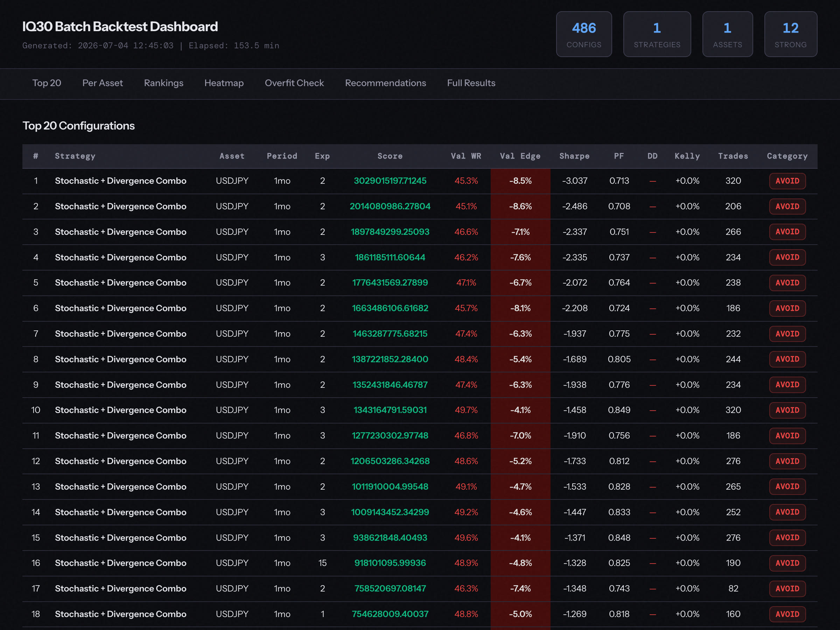The height and width of the screenshot is (630, 840).
Task: Click the AVOID badge in row 10
Action: [x=787, y=411]
